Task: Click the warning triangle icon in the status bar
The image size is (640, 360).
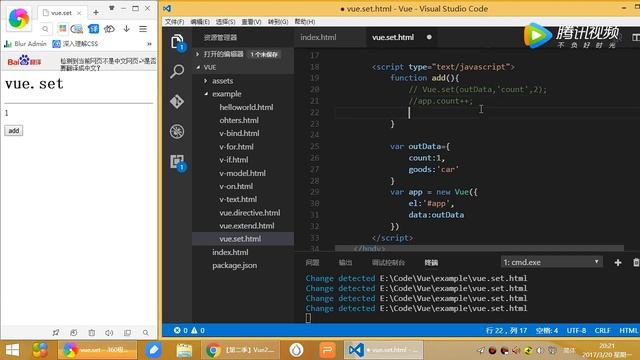Action: tap(194, 330)
